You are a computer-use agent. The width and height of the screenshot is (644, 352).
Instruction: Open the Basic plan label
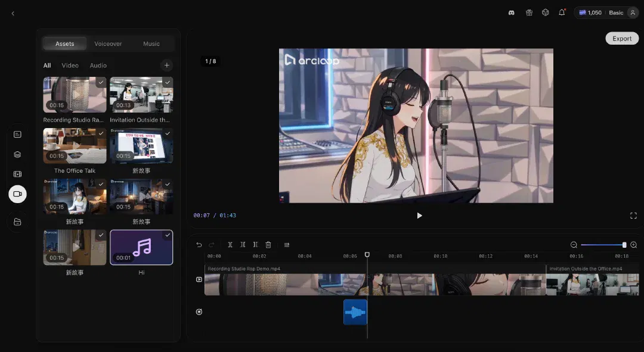[616, 13]
